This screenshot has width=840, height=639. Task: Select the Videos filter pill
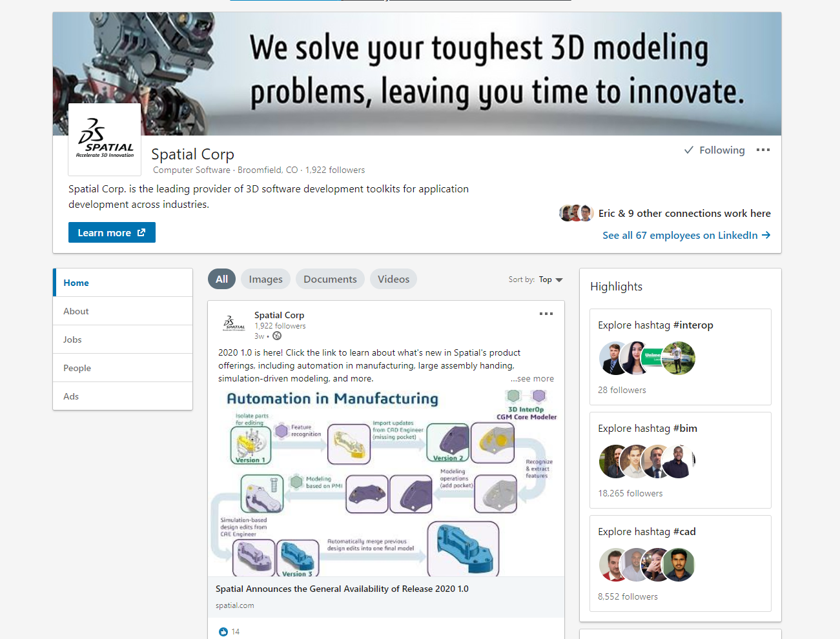(x=393, y=279)
